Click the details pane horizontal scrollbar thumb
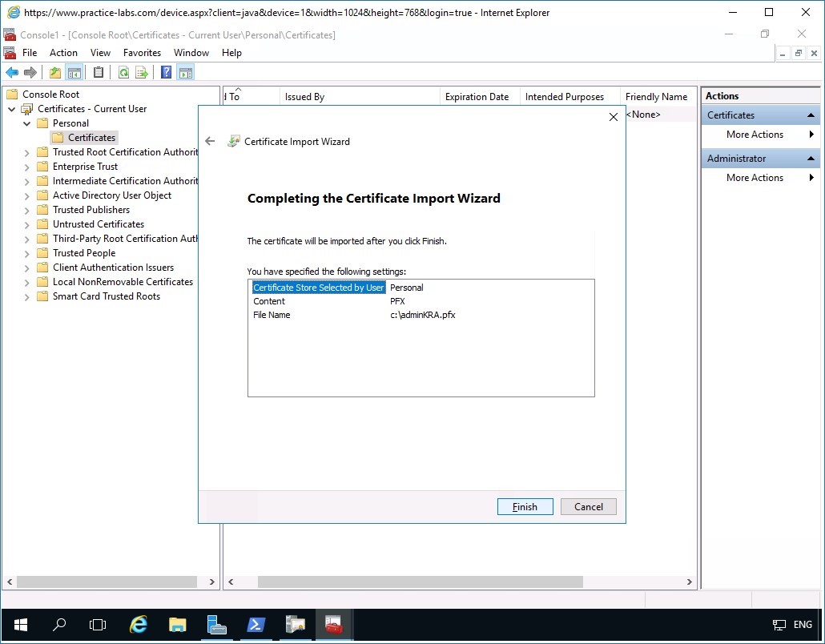This screenshot has width=825, height=644. (420, 582)
